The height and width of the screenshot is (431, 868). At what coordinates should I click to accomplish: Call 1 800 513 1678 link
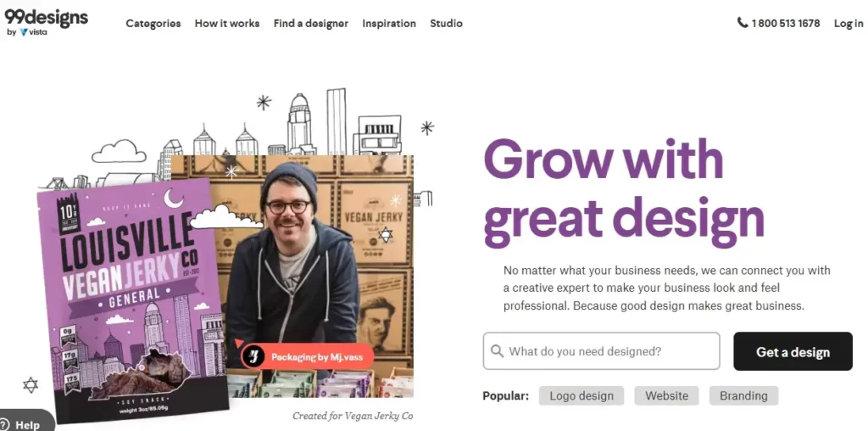[x=786, y=23]
